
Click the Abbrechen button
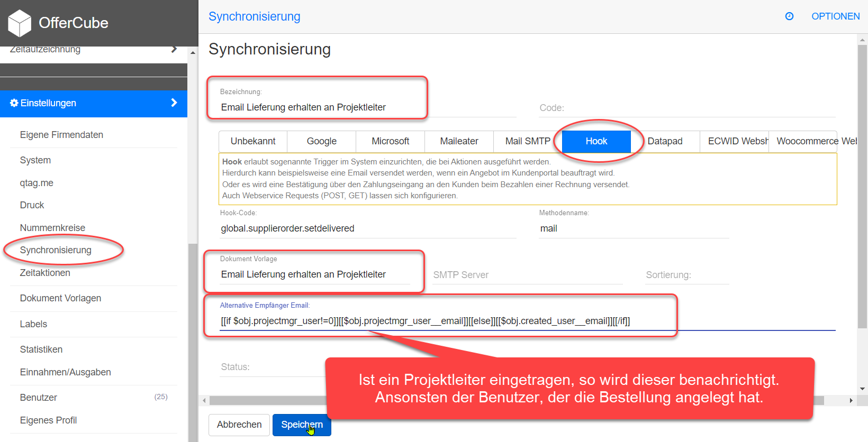point(239,425)
